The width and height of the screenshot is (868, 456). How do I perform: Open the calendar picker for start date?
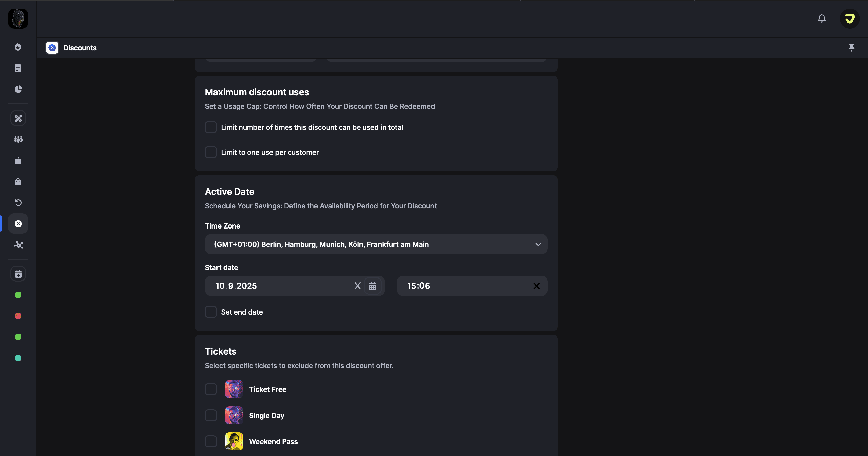point(372,286)
